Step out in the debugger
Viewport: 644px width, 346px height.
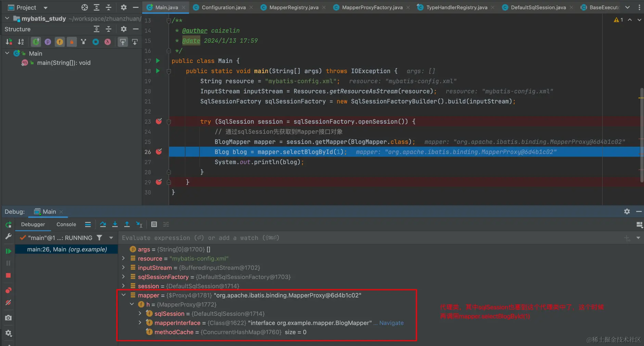pyautogui.click(x=127, y=224)
